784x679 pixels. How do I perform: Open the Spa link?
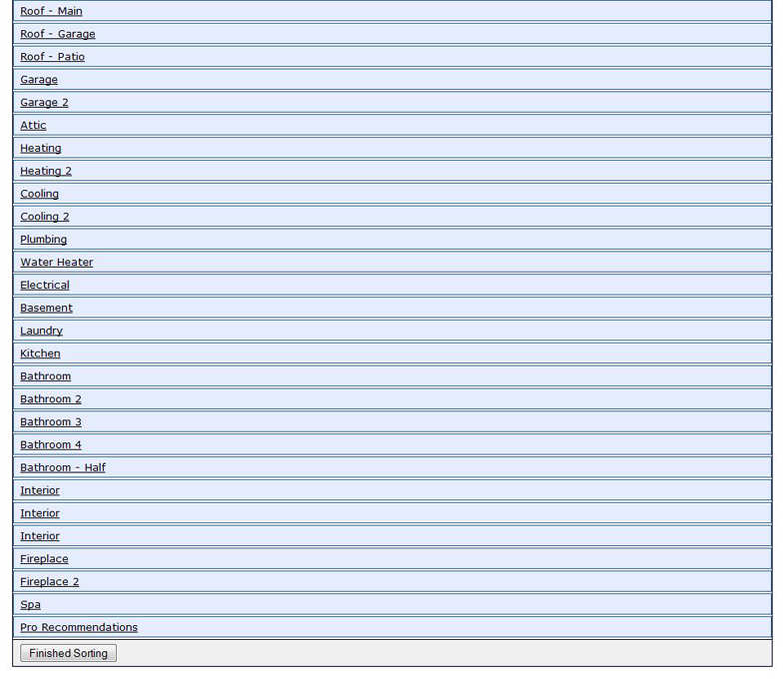(x=31, y=604)
